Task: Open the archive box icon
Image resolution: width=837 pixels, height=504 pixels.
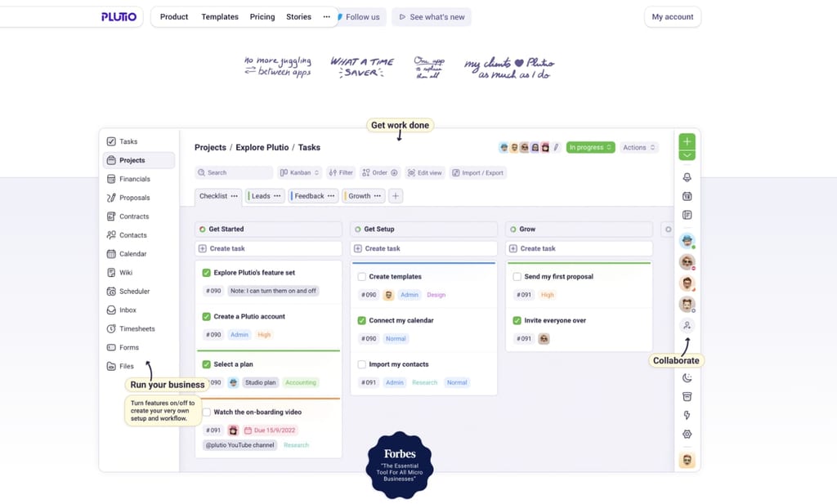Action: 687,397
